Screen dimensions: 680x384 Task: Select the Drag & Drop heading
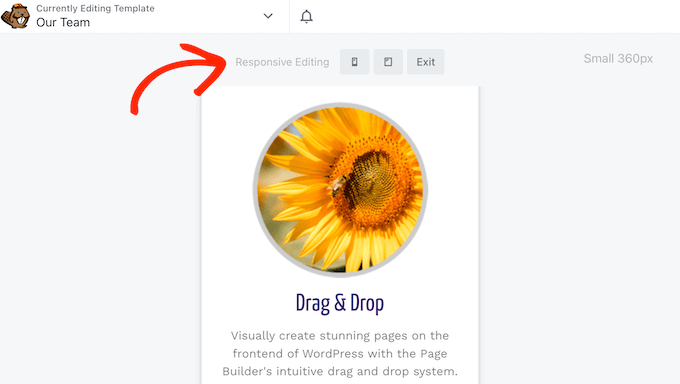pos(340,303)
